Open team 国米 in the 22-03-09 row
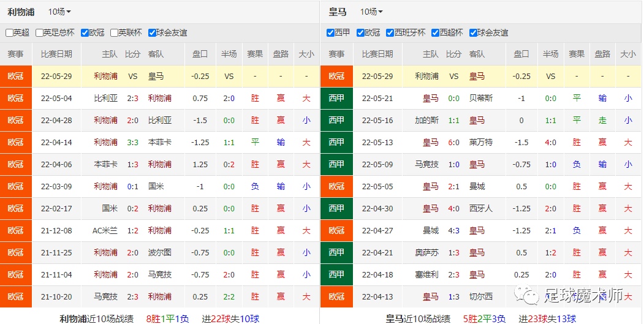Image resolution: width=644 pixels, height=324 pixels. coord(156,186)
